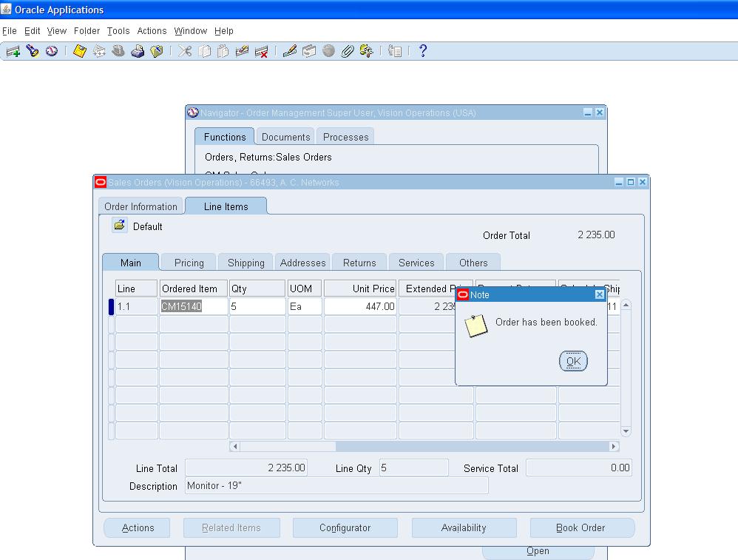Click the New Record toolbar icon
The image size is (738, 560).
(x=13, y=51)
